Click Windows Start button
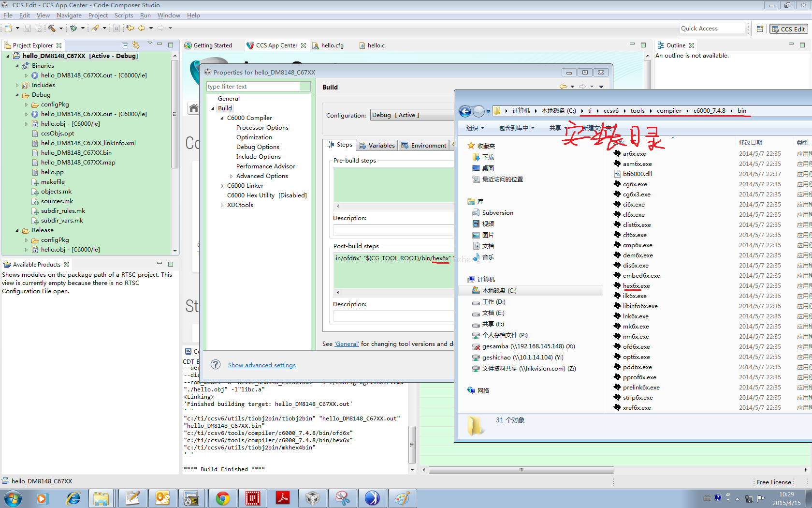This screenshot has width=812, height=508. [13, 498]
